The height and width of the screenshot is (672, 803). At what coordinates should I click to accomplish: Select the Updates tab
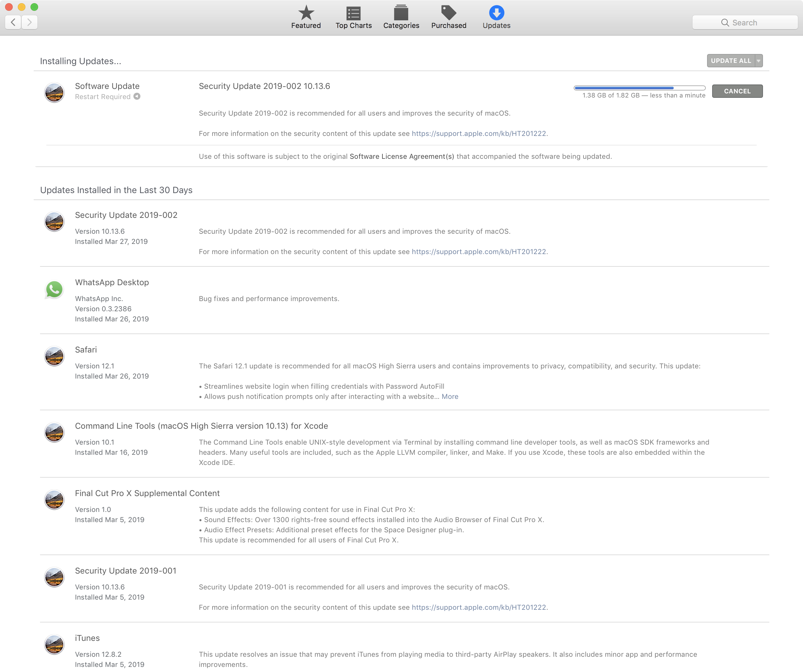496,17
